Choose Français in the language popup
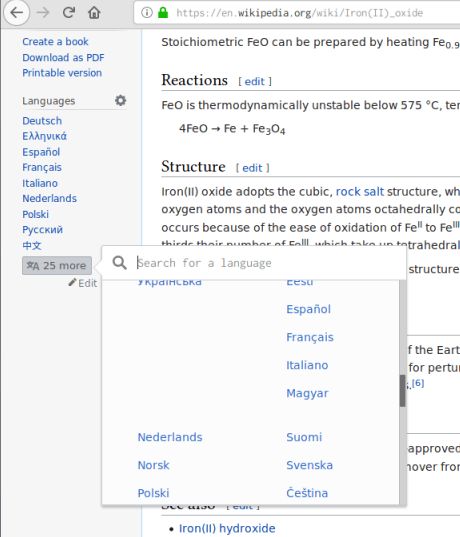The height and width of the screenshot is (537, 460). [310, 337]
